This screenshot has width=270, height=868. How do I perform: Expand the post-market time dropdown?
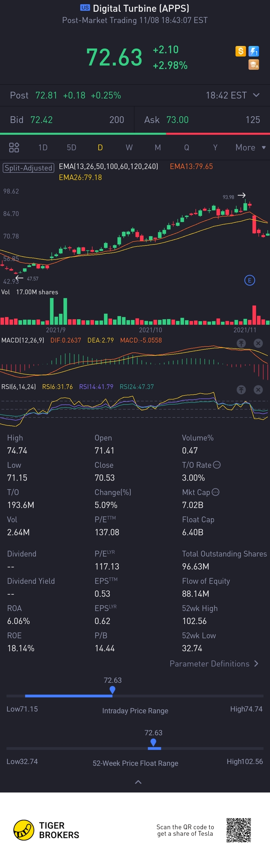256,95
